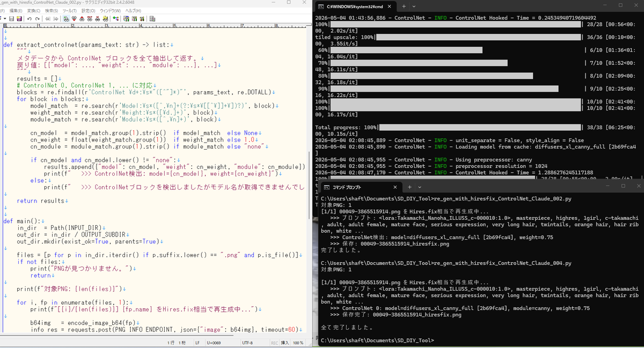Undo the last edit in Sakura Editor
This screenshot has width=644, height=348.
[x=30, y=18]
